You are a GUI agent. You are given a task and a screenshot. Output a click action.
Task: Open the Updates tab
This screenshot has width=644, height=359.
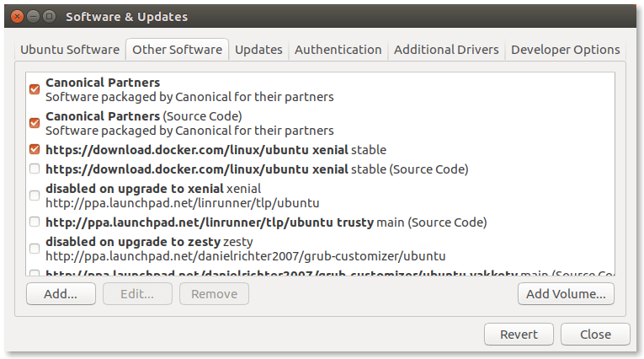258,50
